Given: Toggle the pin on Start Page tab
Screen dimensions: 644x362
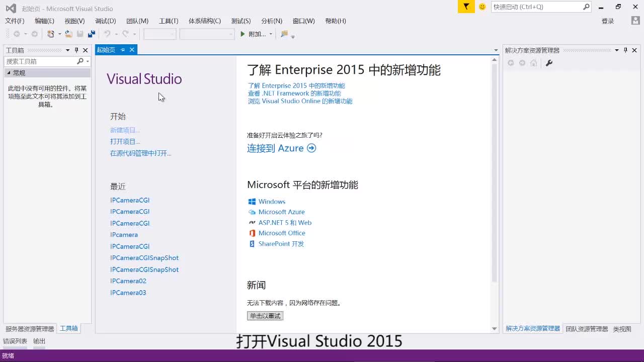Looking at the screenshot, I should (123, 50).
